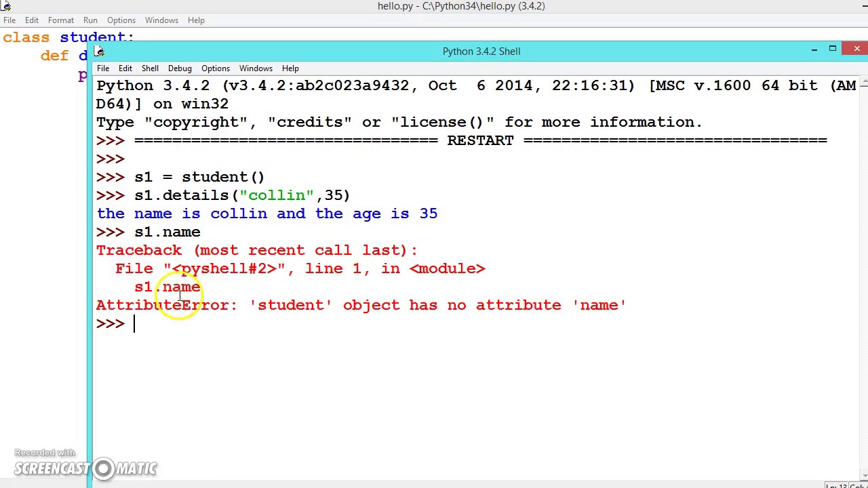Click output 'the name is collin and the age is 35'

(267, 214)
